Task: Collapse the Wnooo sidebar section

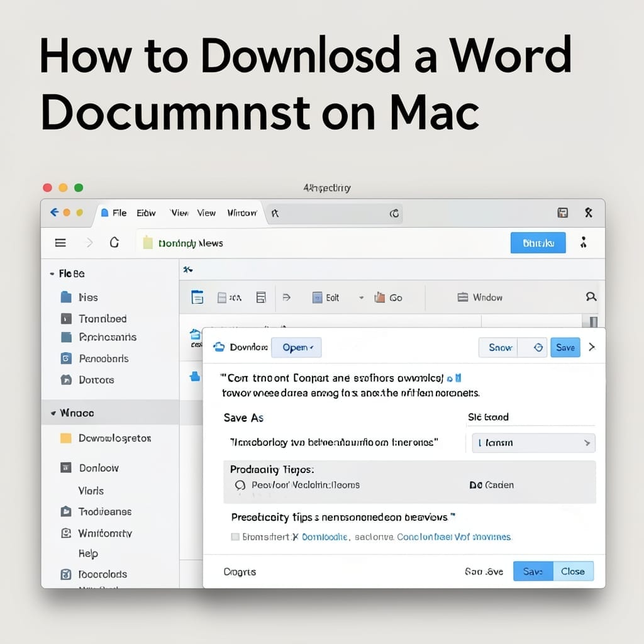Action: click(x=53, y=413)
